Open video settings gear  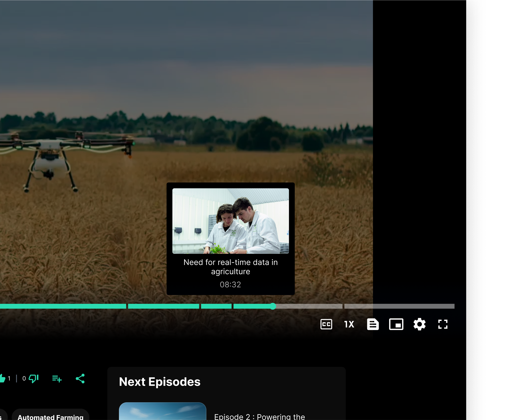click(419, 324)
